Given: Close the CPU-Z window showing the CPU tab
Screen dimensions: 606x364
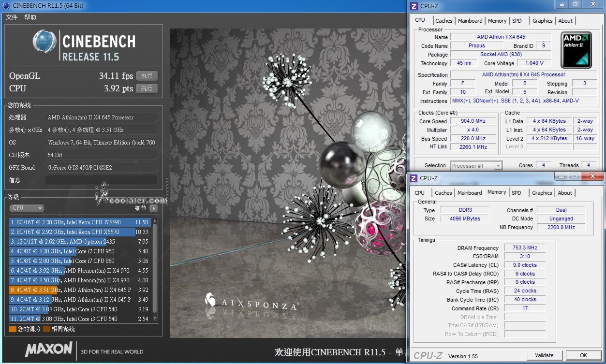Looking at the screenshot, I should pyautogui.click(x=593, y=4).
